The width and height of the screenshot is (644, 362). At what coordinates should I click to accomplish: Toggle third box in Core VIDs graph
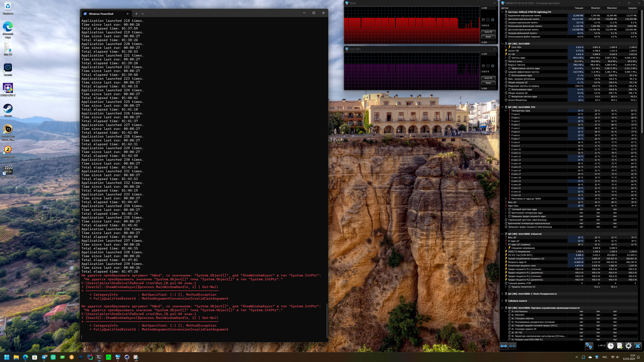(x=493, y=66)
